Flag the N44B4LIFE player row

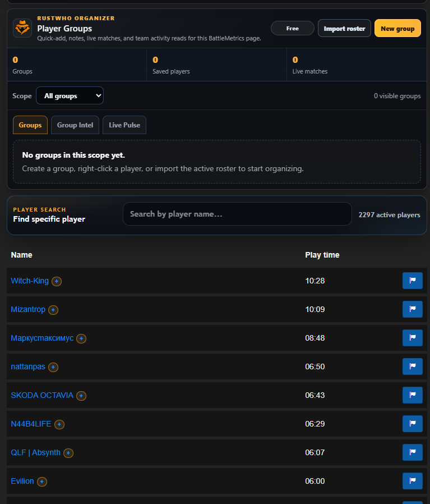click(x=412, y=423)
